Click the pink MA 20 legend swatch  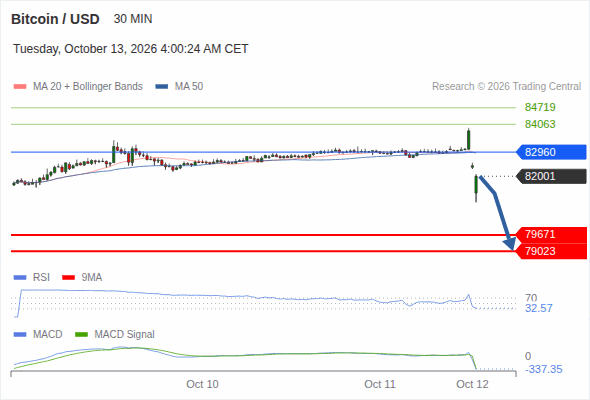point(20,87)
